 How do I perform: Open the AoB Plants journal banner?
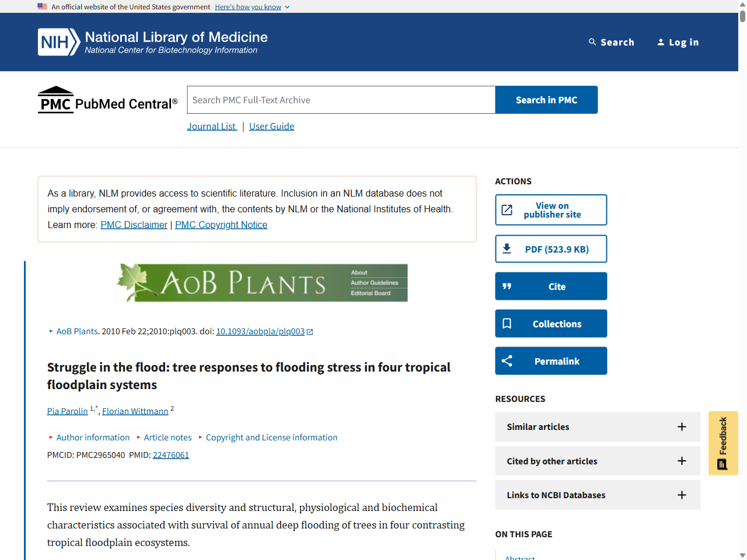tap(261, 282)
